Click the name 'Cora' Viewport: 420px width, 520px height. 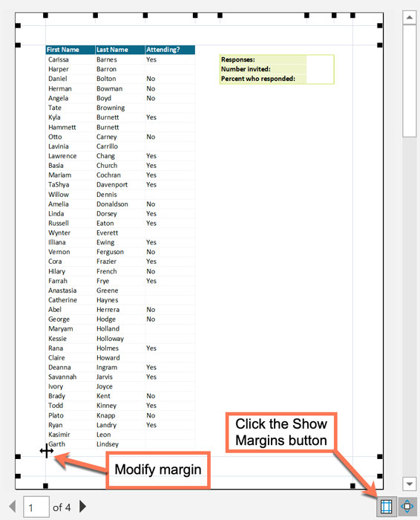(55, 261)
